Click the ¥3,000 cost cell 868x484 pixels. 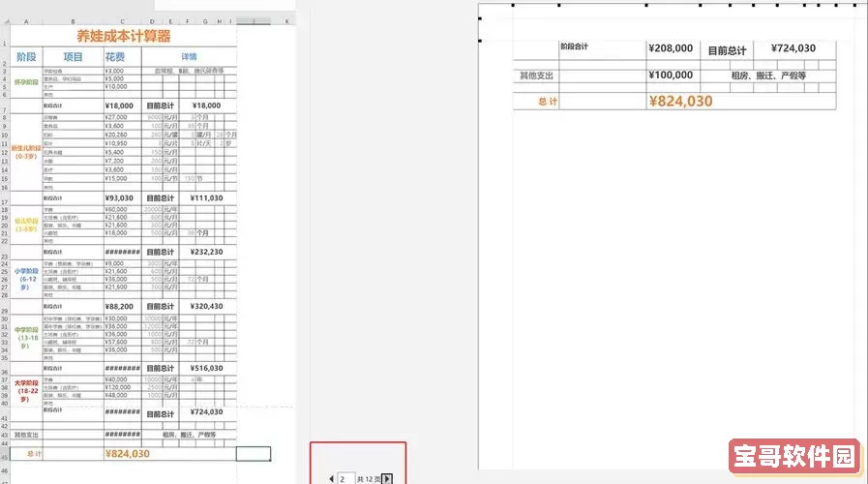[122, 71]
